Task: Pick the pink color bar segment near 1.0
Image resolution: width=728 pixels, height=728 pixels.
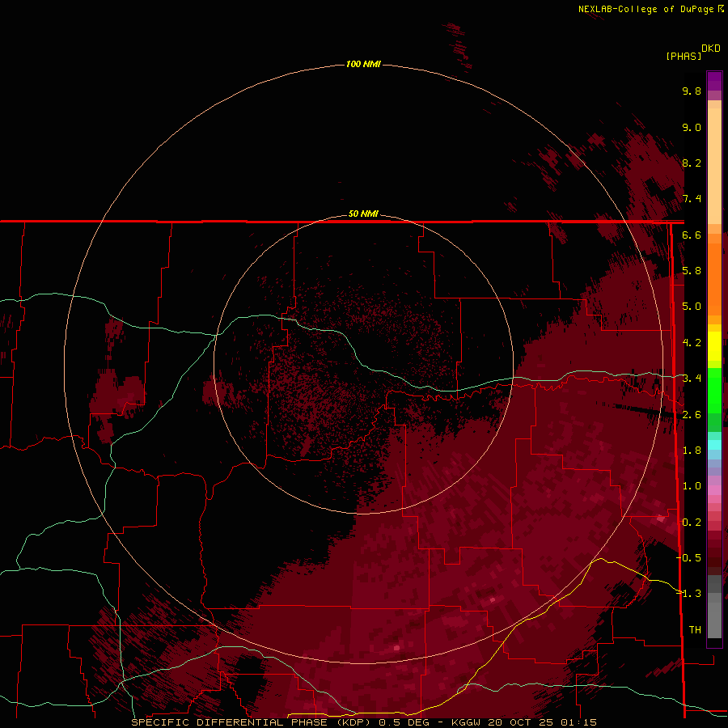Action: point(714,490)
